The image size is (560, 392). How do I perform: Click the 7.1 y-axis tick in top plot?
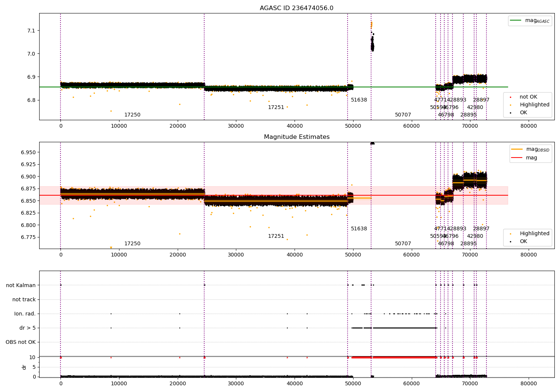(31, 31)
